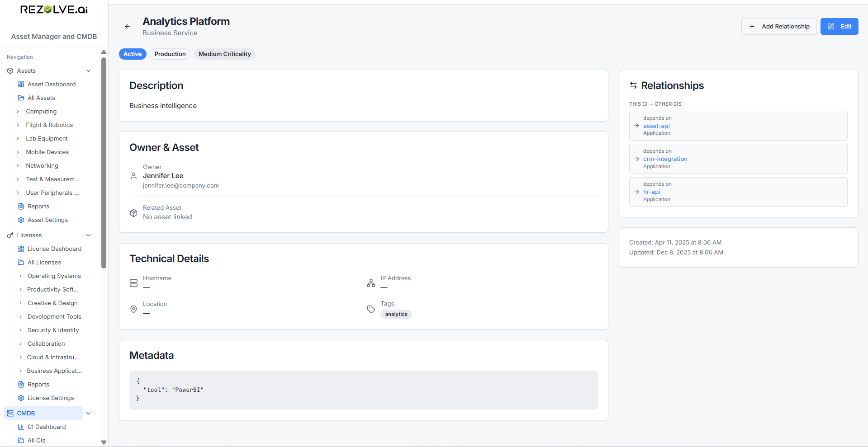The height and width of the screenshot is (447, 868).
Task: Click the CI Dashboard chart icon
Action: tap(21, 427)
